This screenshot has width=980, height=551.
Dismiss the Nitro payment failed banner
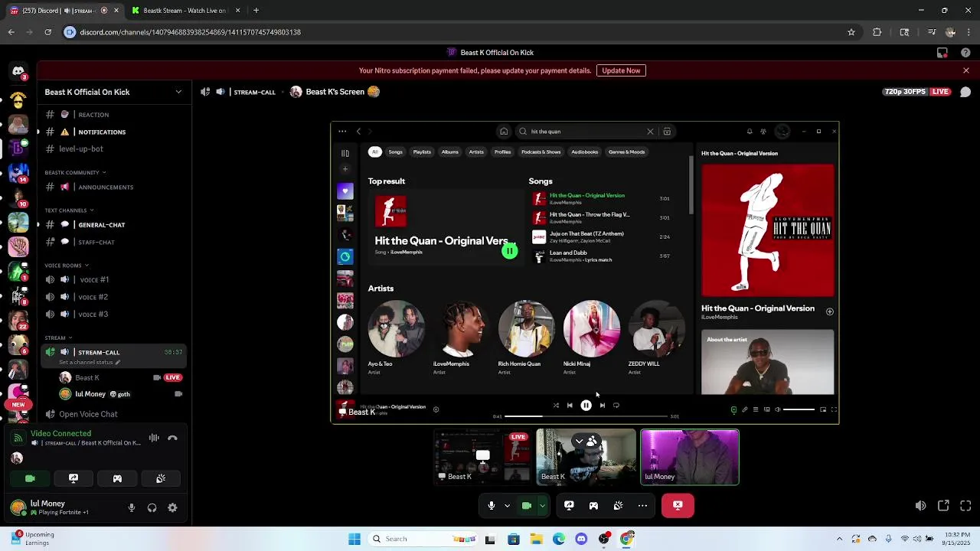tap(965, 70)
